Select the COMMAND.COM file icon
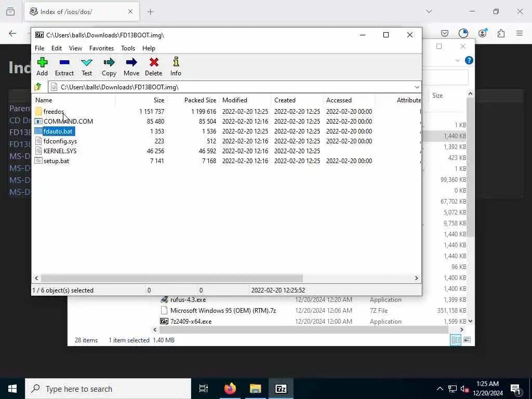532x399 pixels. click(38, 121)
